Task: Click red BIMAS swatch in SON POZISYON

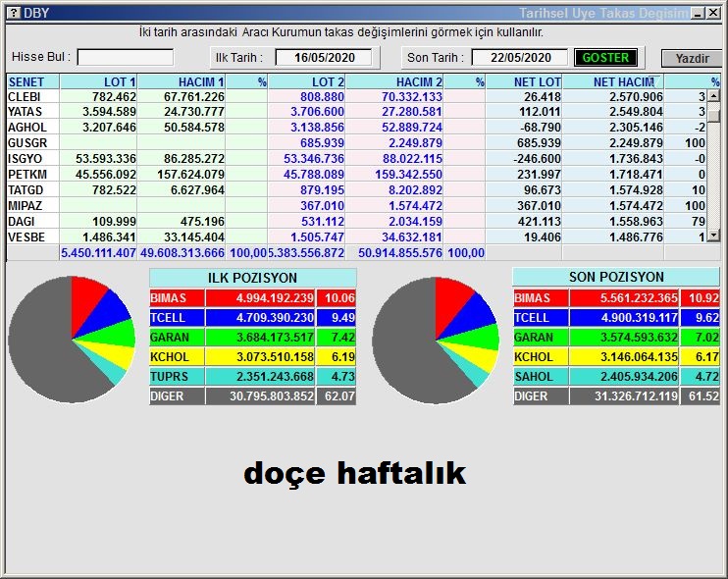Action: tap(541, 298)
